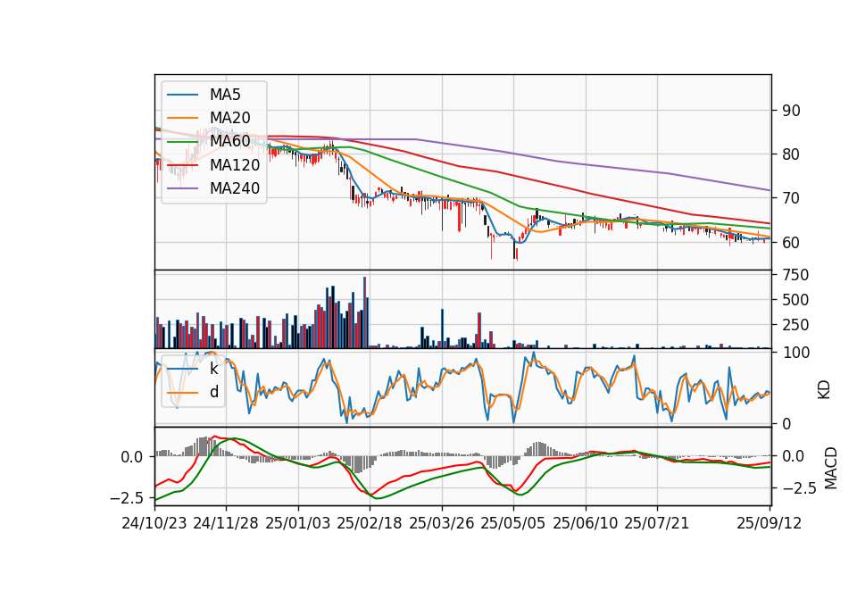Viewport: 857px width, 616px height.
Task: Click the 25/06/10 date label
Action: [585, 523]
